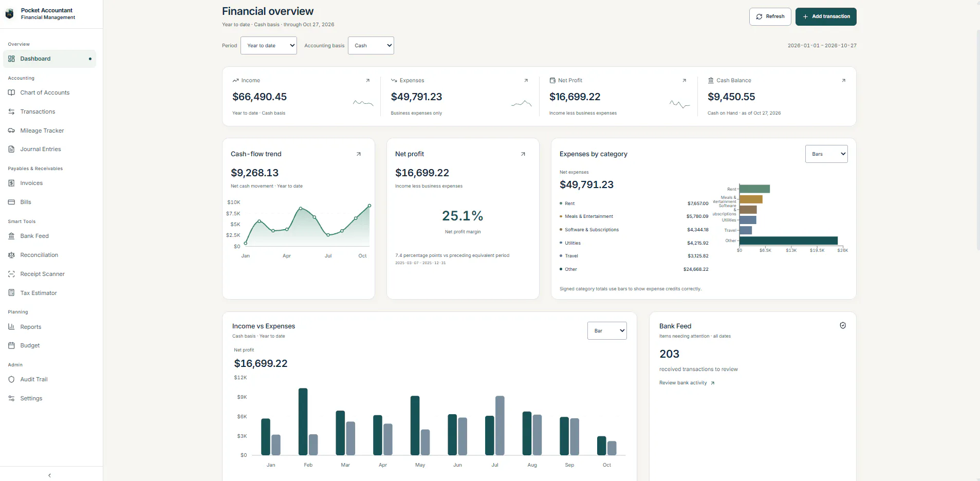
Task: Click the Settings sliders icon
Action: (11, 398)
